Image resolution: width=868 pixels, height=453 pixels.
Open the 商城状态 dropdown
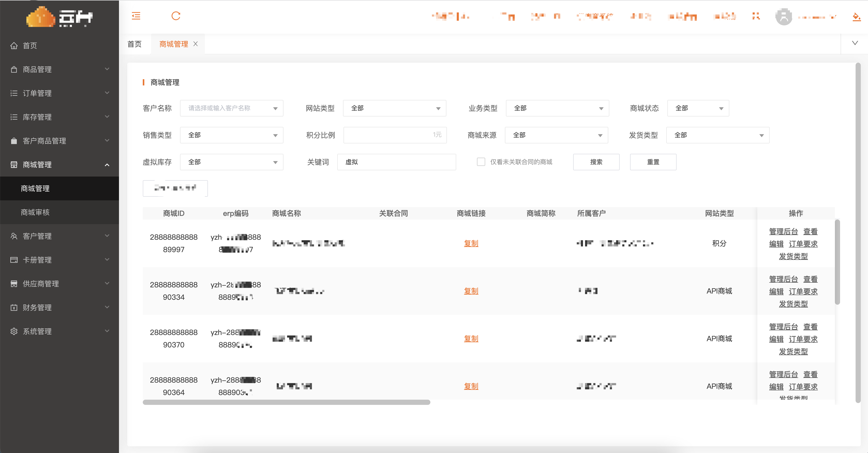coord(698,108)
